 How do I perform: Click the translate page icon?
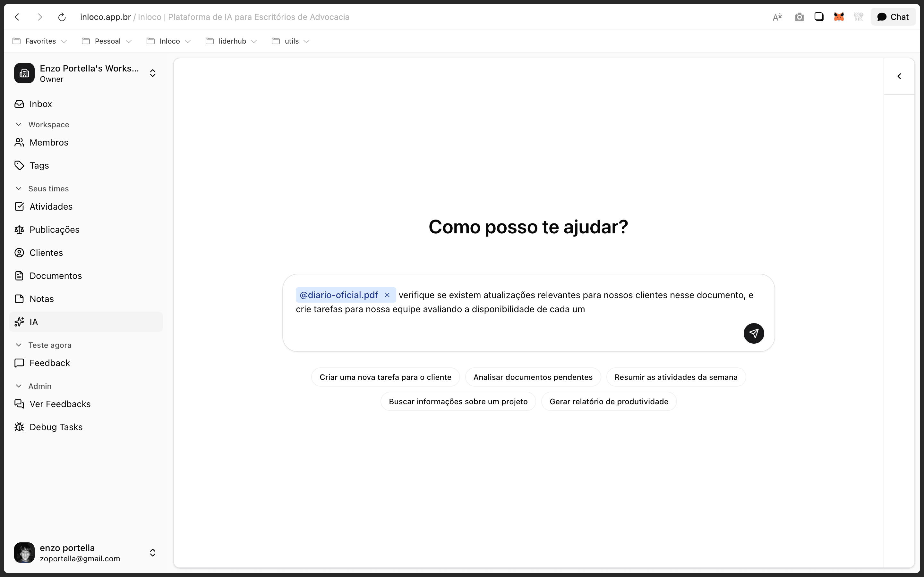coord(777,17)
